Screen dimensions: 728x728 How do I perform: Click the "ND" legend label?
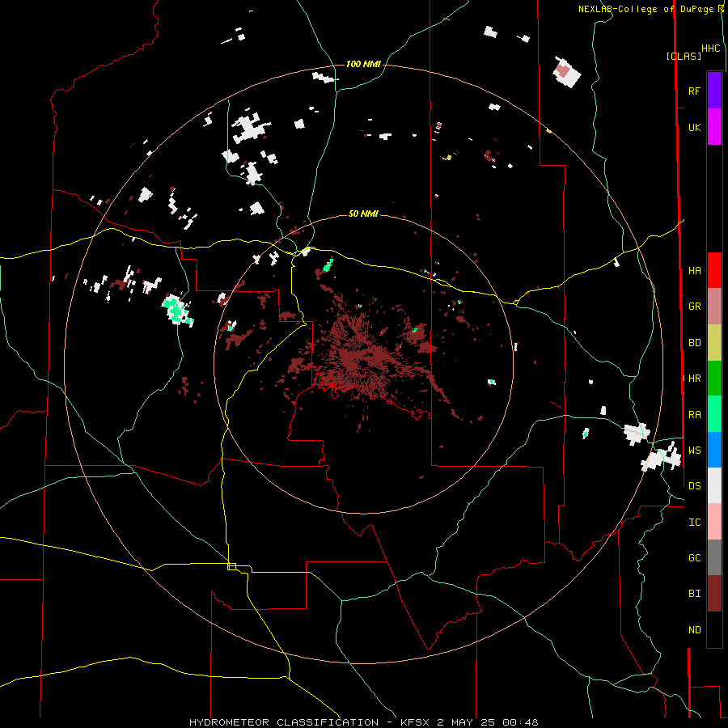pyautogui.click(x=694, y=630)
